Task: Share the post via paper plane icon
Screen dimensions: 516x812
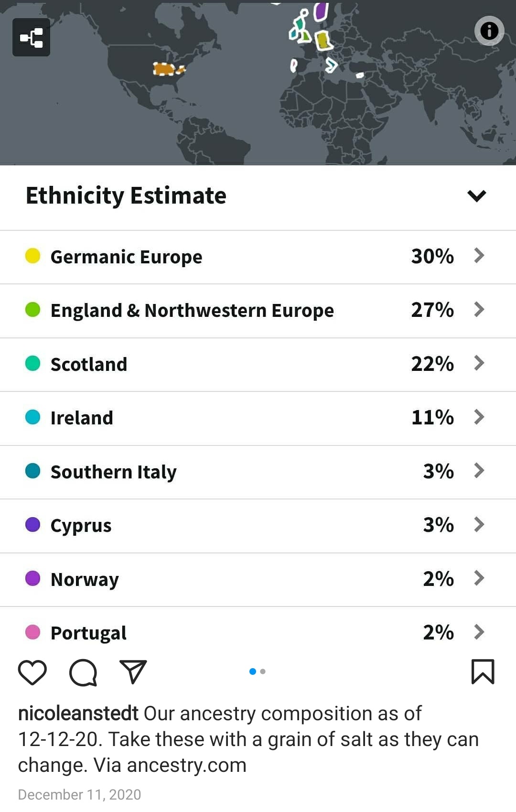Action: tap(133, 671)
